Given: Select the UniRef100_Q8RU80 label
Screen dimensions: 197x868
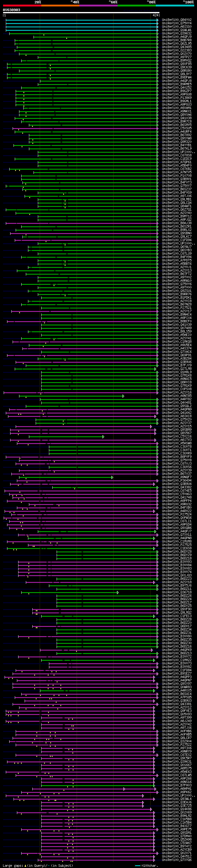Looking at the screenshot, I should click(x=177, y=71).
